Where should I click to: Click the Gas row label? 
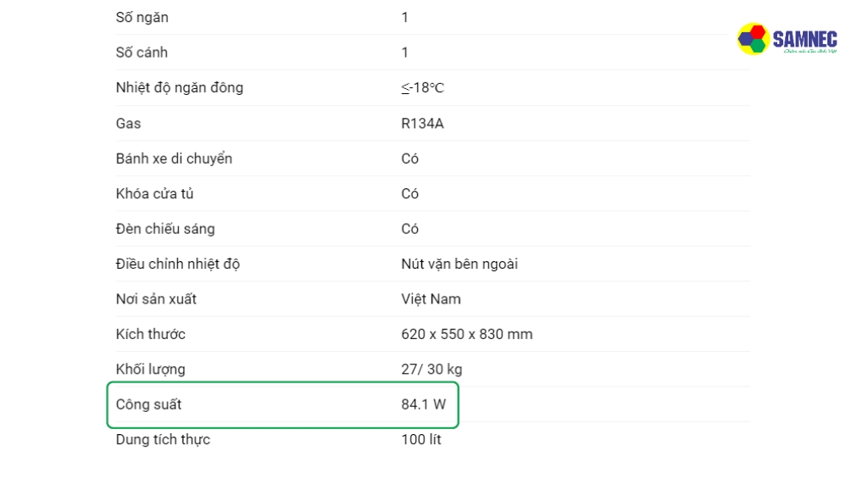coord(129,124)
